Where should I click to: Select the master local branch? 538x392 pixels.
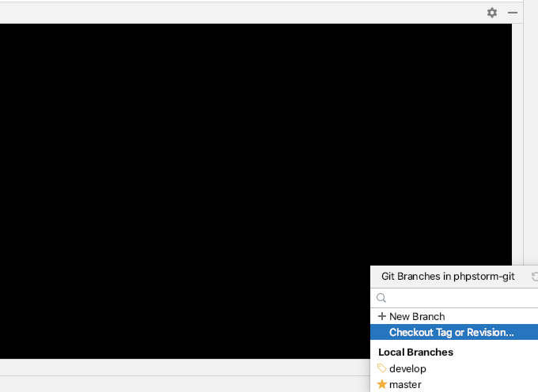coord(454,384)
